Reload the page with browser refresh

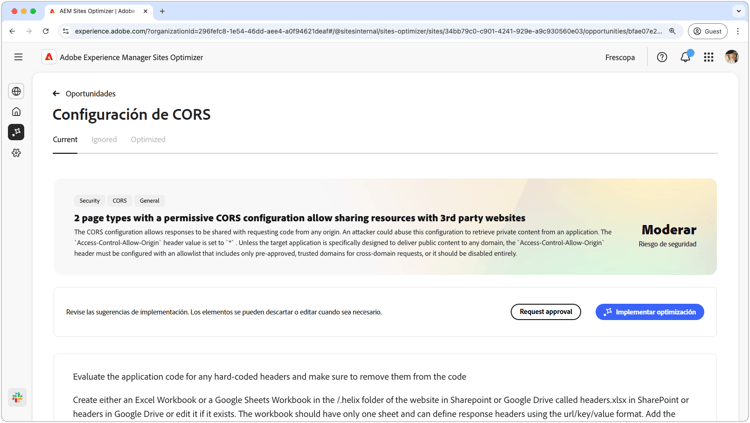point(45,31)
